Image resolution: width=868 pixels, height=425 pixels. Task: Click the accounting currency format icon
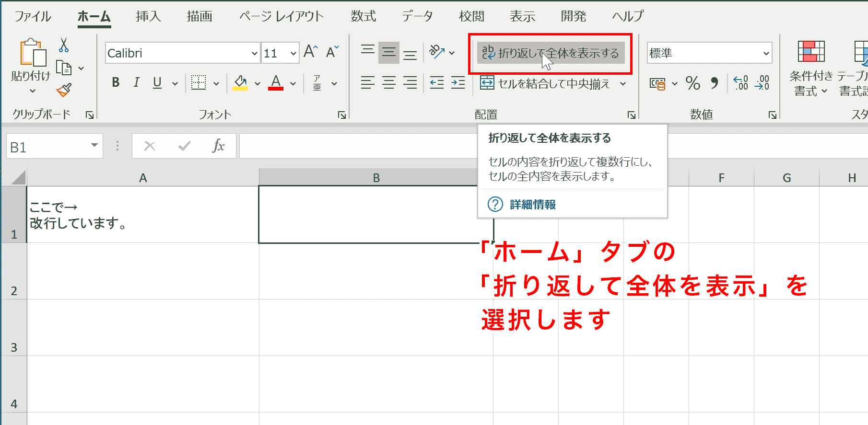tap(657, 84)
